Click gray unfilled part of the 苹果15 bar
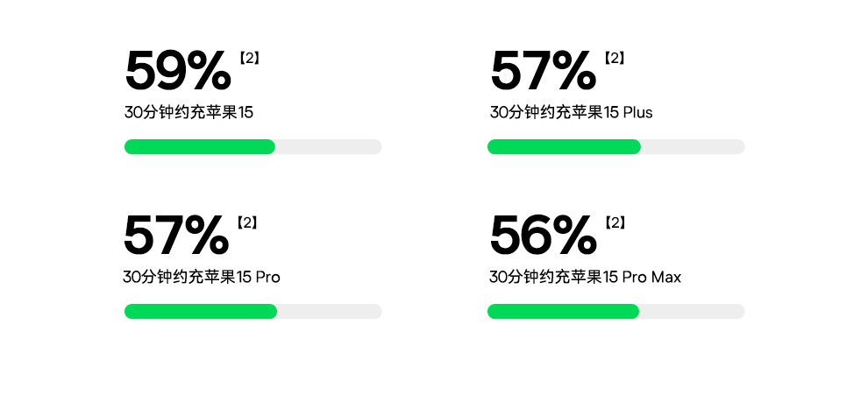 (x=329, y=146)
